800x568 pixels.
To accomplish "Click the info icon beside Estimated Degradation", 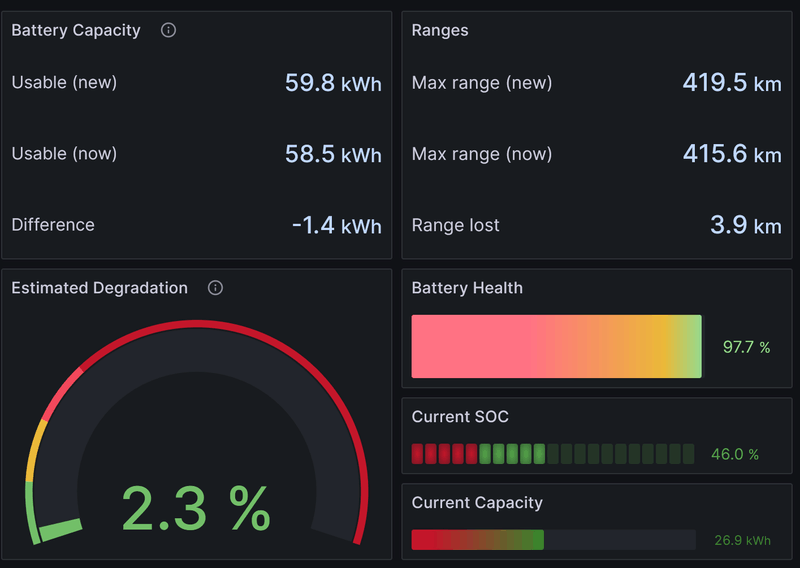I will pyautogui.click(x=215, y=288).
